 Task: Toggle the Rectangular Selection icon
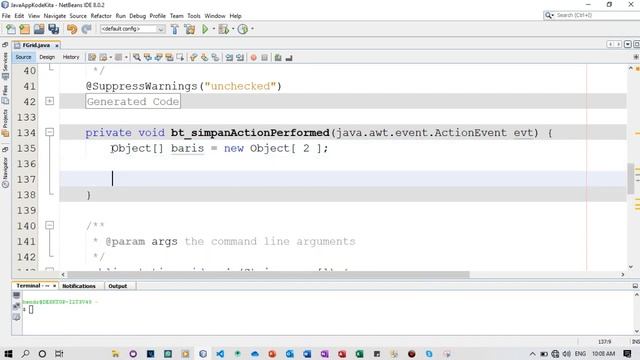(180, 58)
